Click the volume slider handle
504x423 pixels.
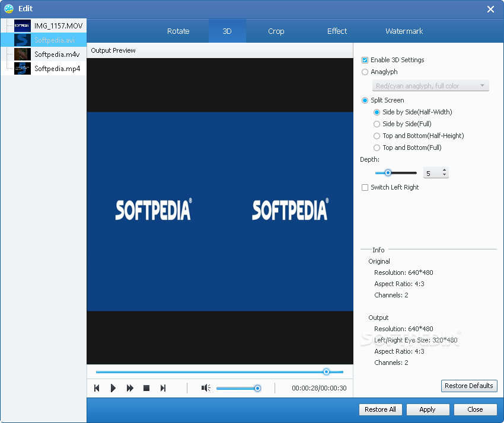click(x=257, y=388)
